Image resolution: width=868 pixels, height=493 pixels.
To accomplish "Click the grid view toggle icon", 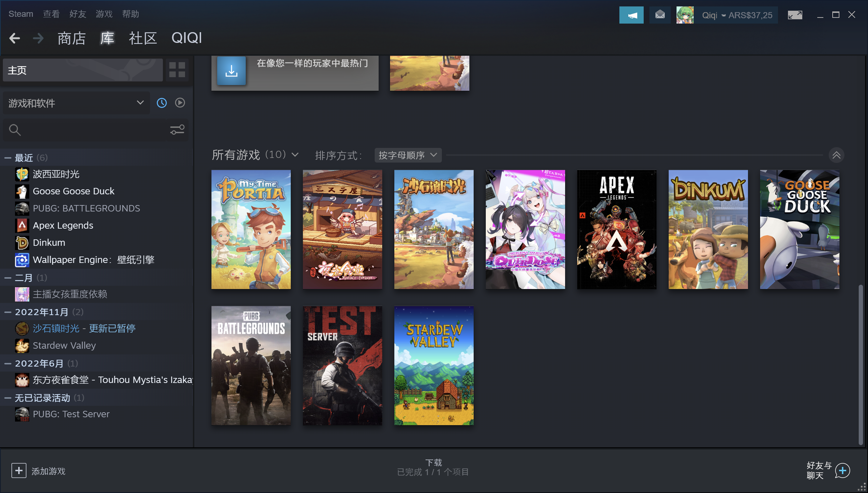I will [178, 70].
